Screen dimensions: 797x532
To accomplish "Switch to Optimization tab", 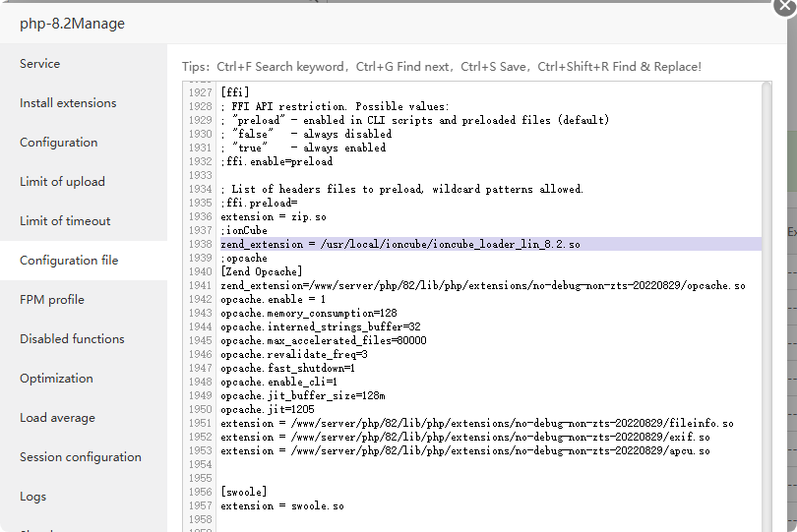I will pos(56,379).
